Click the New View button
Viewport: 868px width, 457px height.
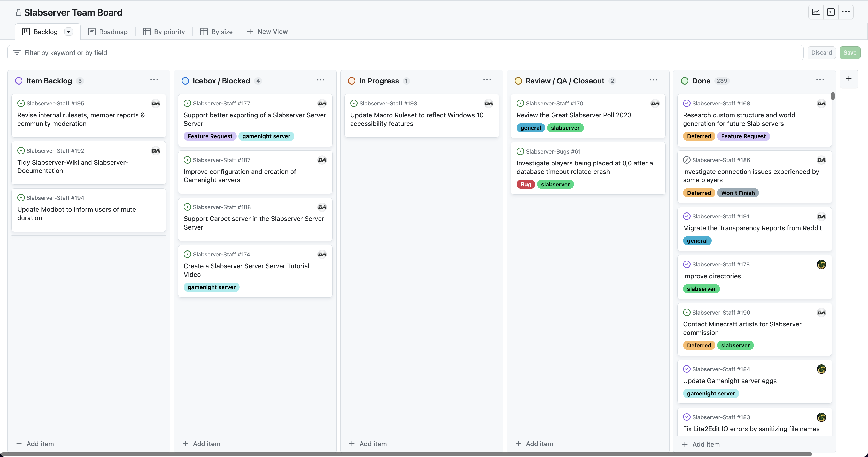click(267, 32)
